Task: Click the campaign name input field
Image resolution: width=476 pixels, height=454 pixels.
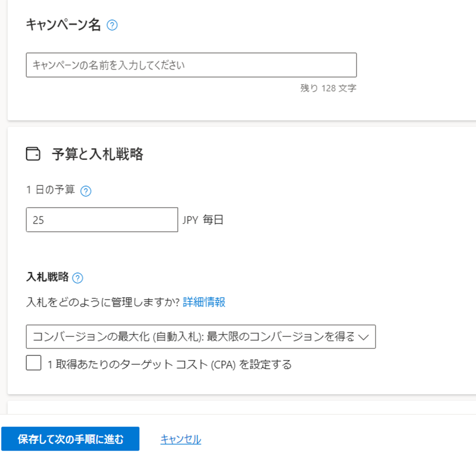Action: click(x=191, y=65)
